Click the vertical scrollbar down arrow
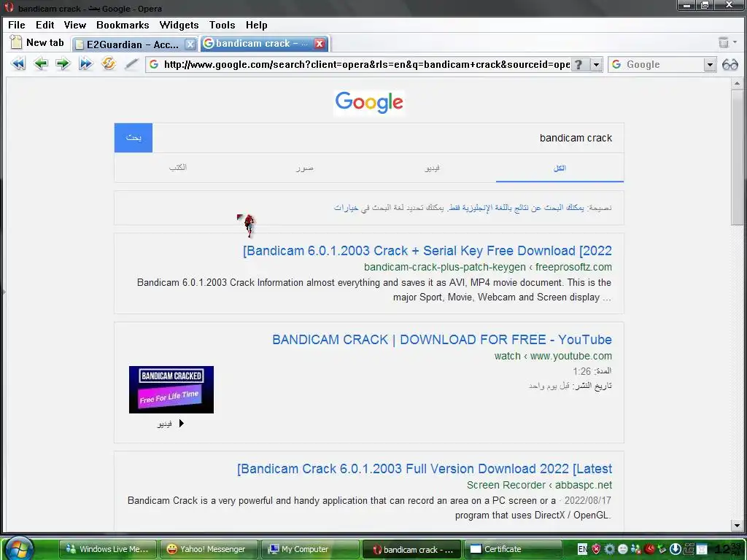Viewport: 747px width, 560px height. pos(737,526)
